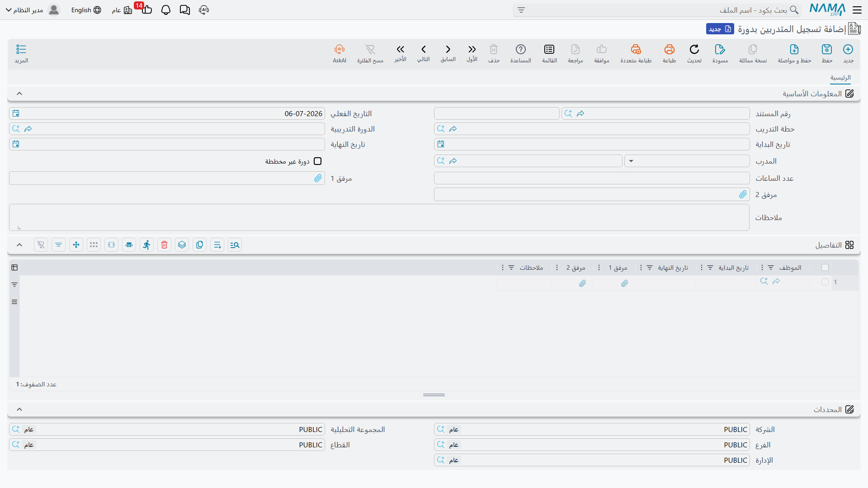Check the select-all checkbox in details header
The height and width of the screenshot is (488, 868).
tap(825, 267)
